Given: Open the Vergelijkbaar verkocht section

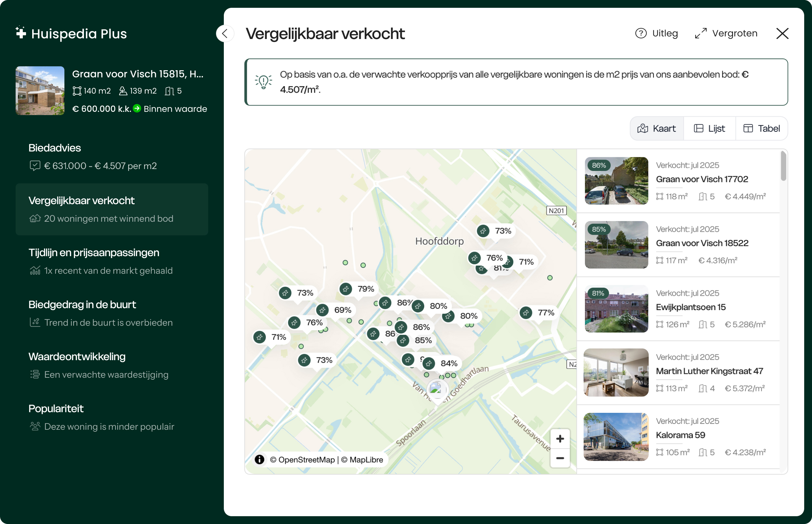Looking at the screenshot, I should tap(82, 201).
